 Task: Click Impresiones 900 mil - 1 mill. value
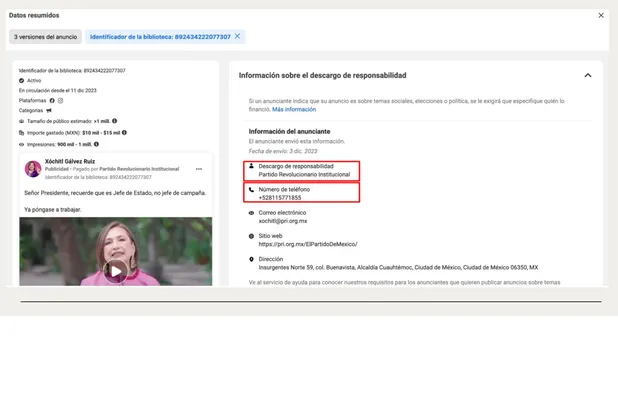(74, 145)
